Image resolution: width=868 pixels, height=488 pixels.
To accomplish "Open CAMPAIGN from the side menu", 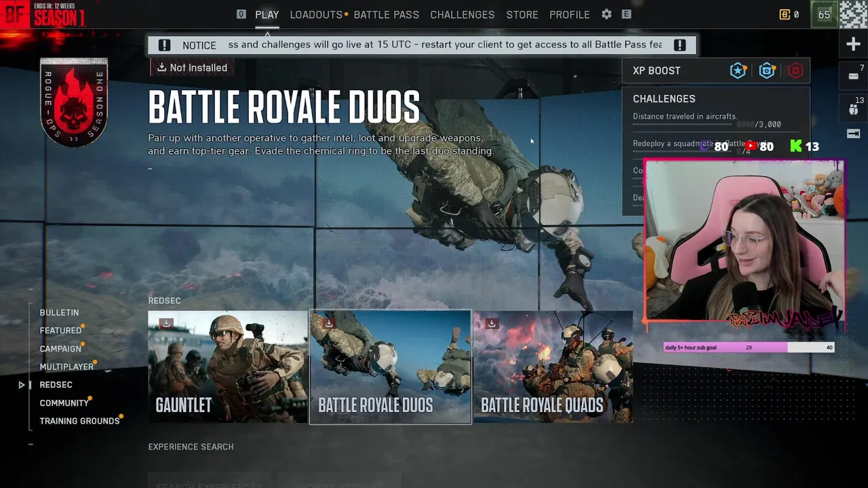I will (60, 349).
